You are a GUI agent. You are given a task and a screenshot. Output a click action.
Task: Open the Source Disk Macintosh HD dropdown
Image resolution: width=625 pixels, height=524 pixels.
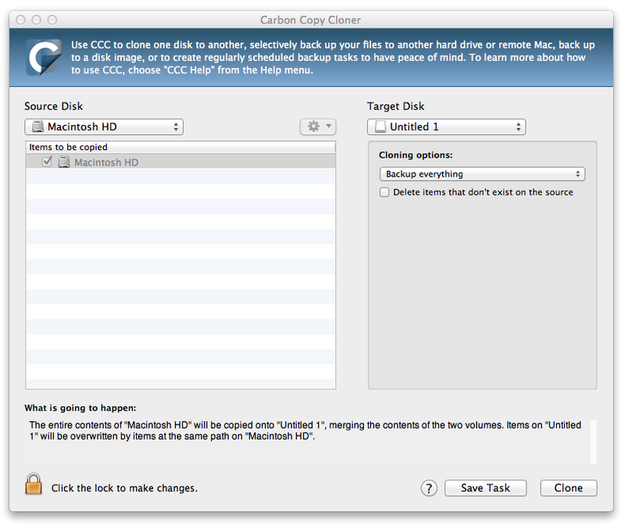(x=104, y=127)
